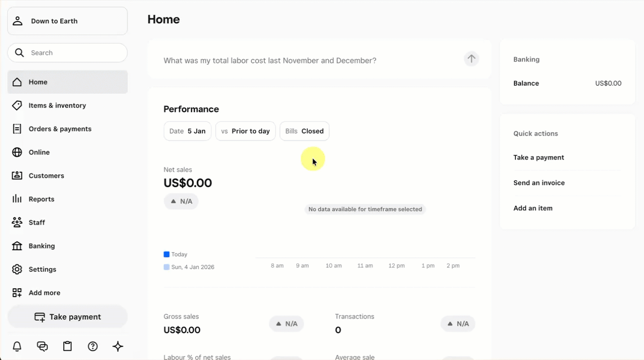Go to Items & inventory
644x360 pixels.
(x=57, y=105)
